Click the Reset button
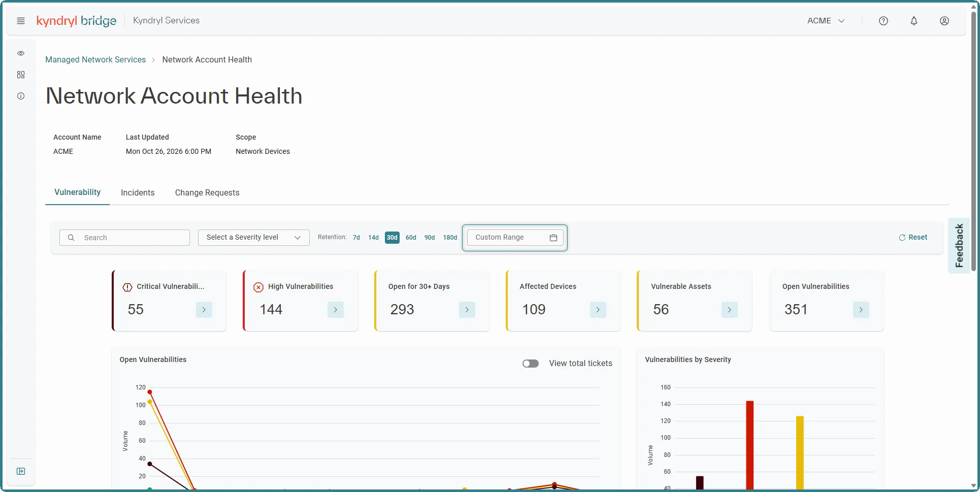Viewport: 980px width, 492px height. (913, 238)
